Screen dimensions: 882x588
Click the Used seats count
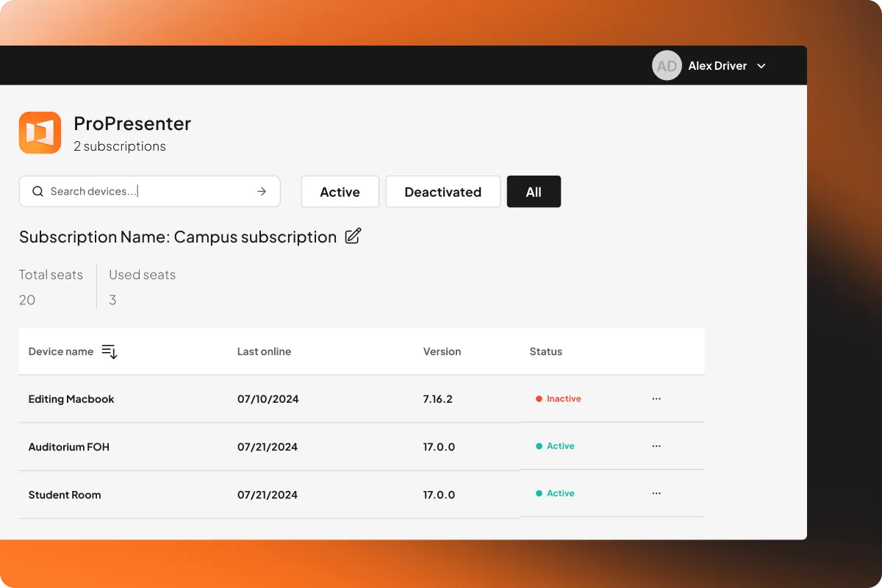[x=112, y=299]
